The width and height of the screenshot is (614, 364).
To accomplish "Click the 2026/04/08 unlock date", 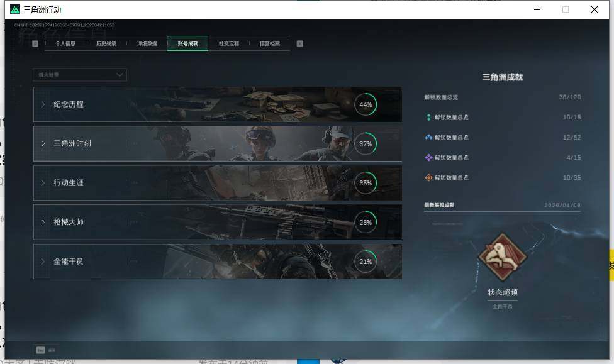I will 562,205.
